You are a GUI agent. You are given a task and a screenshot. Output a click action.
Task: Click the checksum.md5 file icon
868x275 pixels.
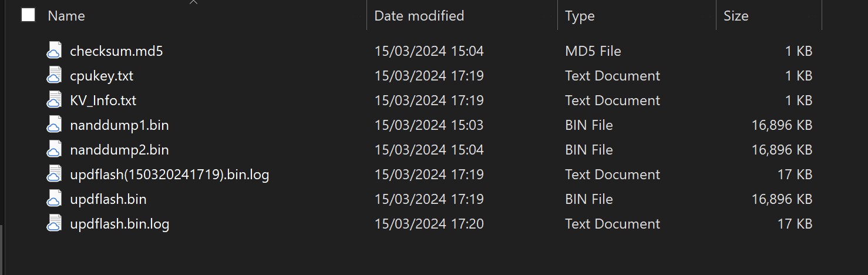click(54, 51)
